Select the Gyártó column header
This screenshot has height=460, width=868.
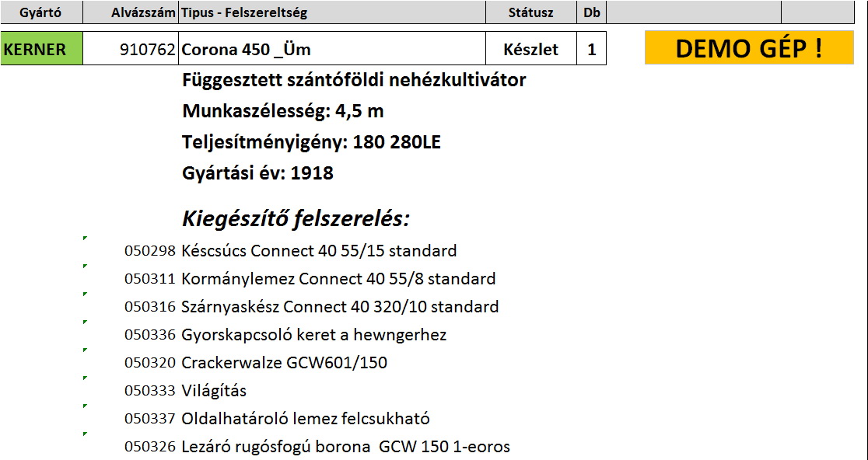(41, 12)
